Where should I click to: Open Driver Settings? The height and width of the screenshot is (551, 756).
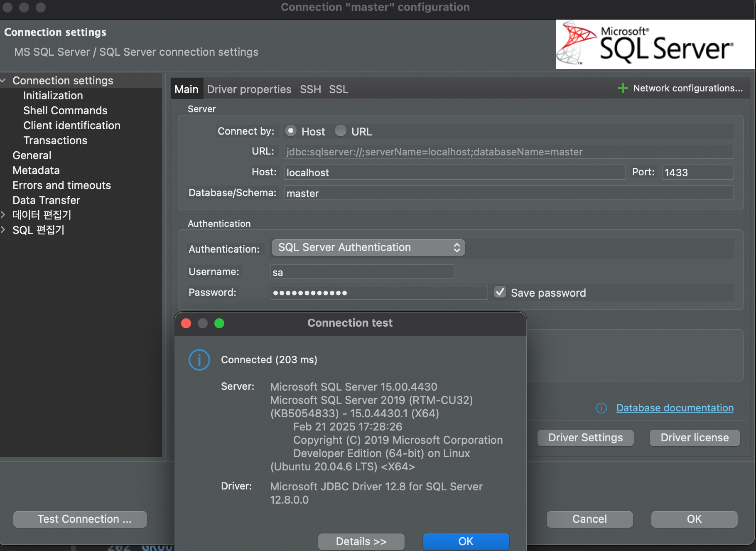(x=586, y=438)
